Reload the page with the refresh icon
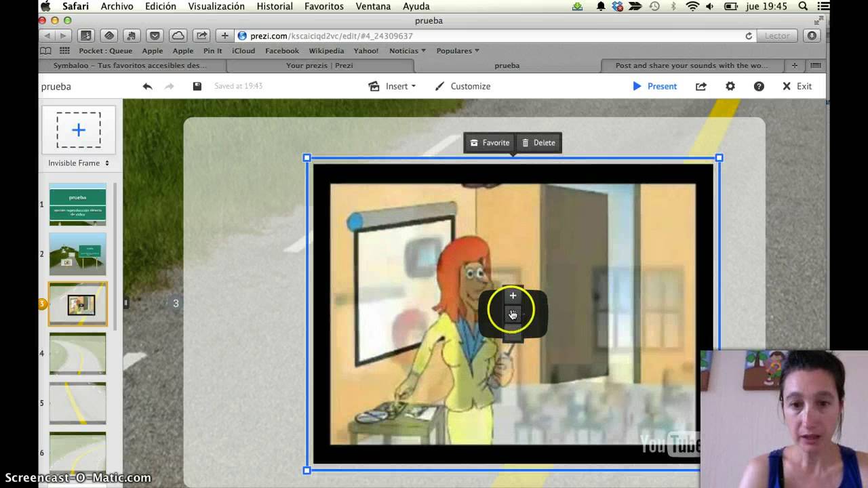 coord(749,35)
